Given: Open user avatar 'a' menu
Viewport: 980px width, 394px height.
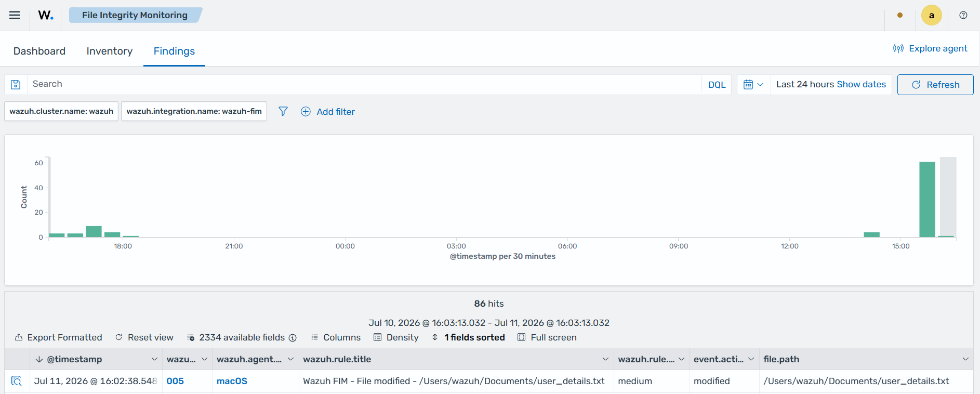Looking at the screenshot, I should [x=932, y=15].
